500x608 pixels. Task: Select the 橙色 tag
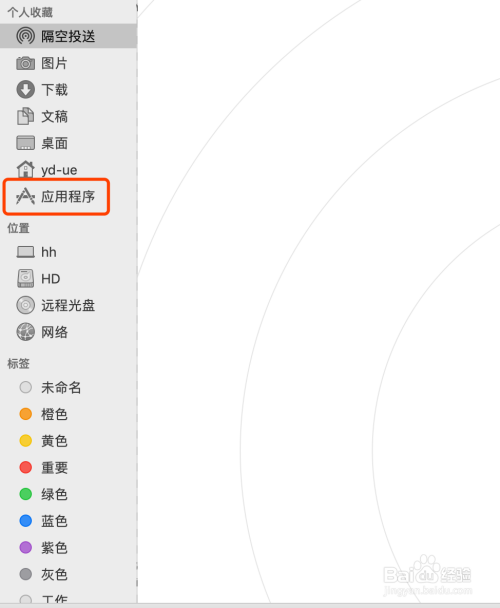click(54, 415)
